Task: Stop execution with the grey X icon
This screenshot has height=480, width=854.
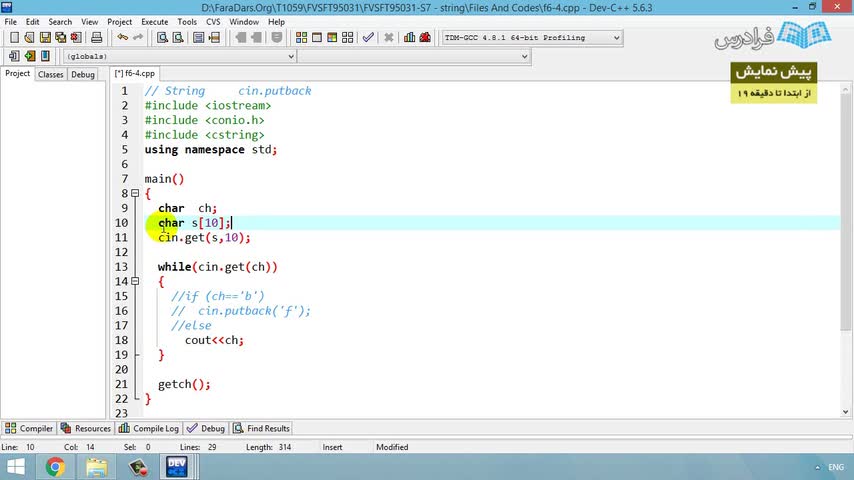Action: point(388,38)
